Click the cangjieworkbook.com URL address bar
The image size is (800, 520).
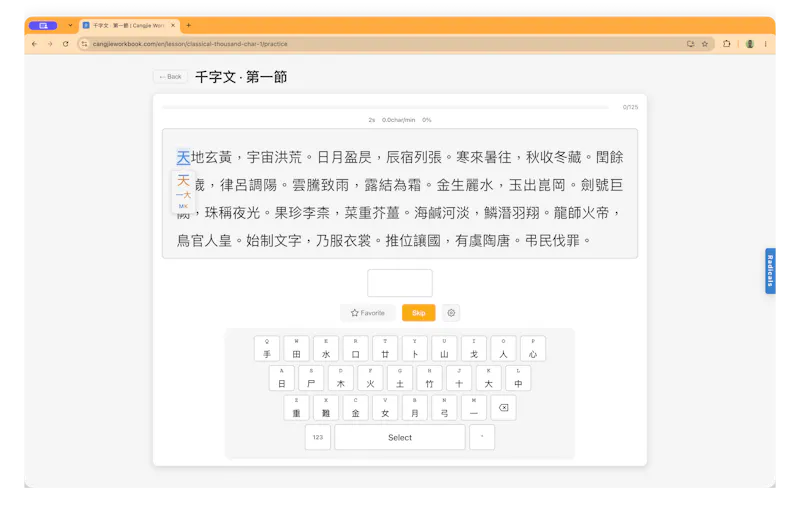click(x=190, y=44)
